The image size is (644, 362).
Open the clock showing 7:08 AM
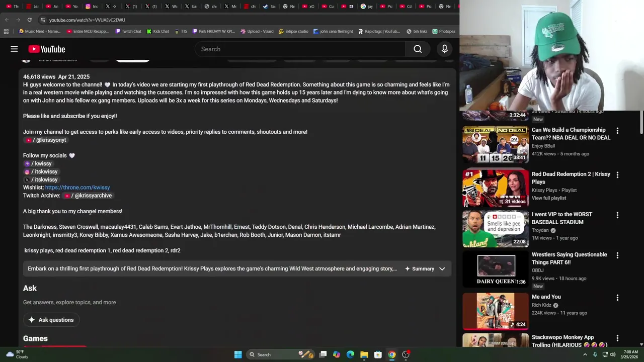pyautogui.click(x=630, y=354)
